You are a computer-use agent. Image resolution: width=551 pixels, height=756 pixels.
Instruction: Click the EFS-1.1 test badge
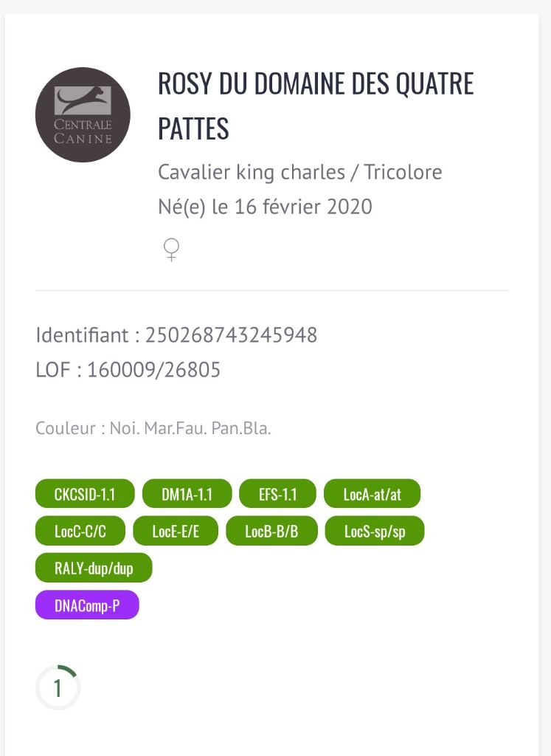(x=278, y=494)
